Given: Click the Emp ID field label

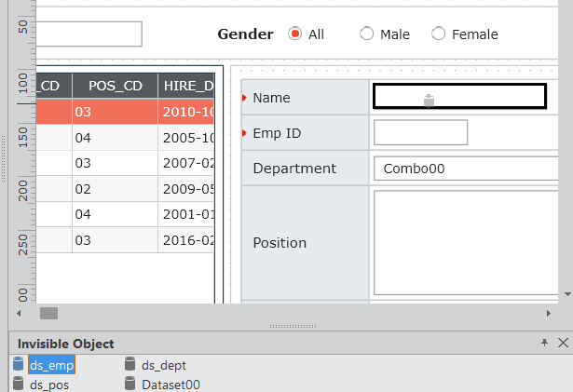Looking at the screenshot, I should click(x=277, y=133).
